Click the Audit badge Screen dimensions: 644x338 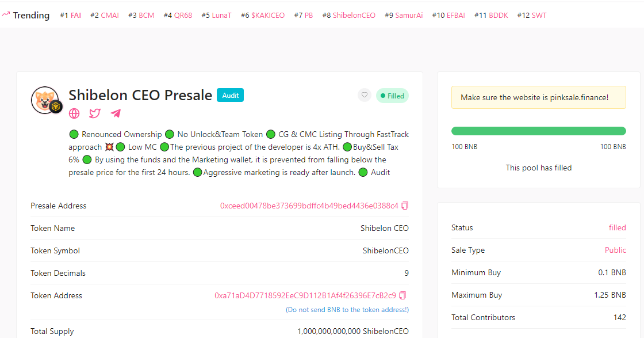point(231,96)
